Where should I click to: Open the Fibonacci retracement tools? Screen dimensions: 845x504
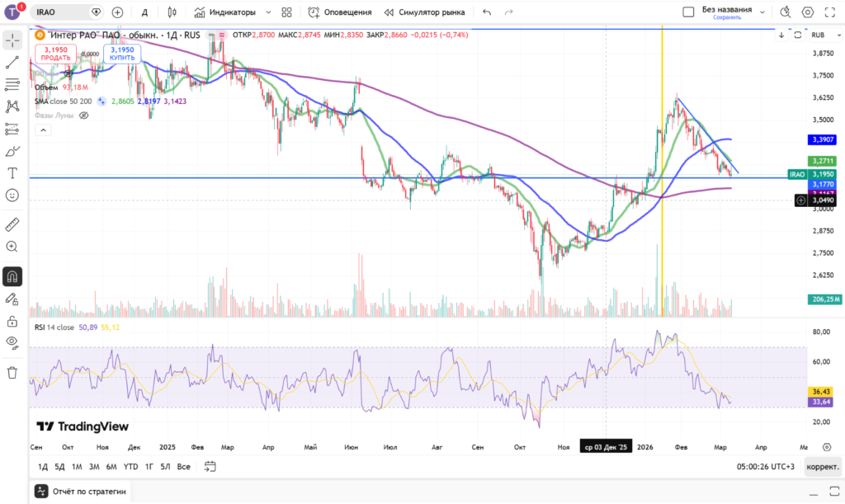point(12,84)
